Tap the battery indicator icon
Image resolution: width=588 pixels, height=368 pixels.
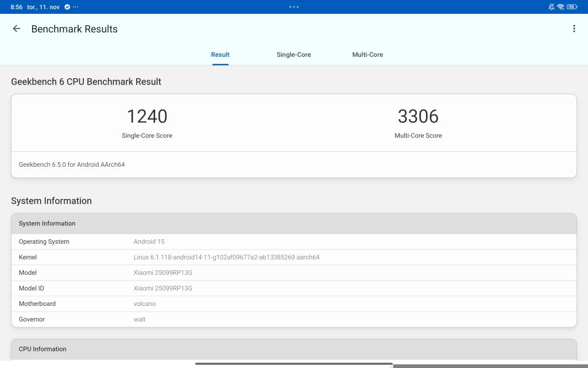pyautogui.click(x=572, y=7)
